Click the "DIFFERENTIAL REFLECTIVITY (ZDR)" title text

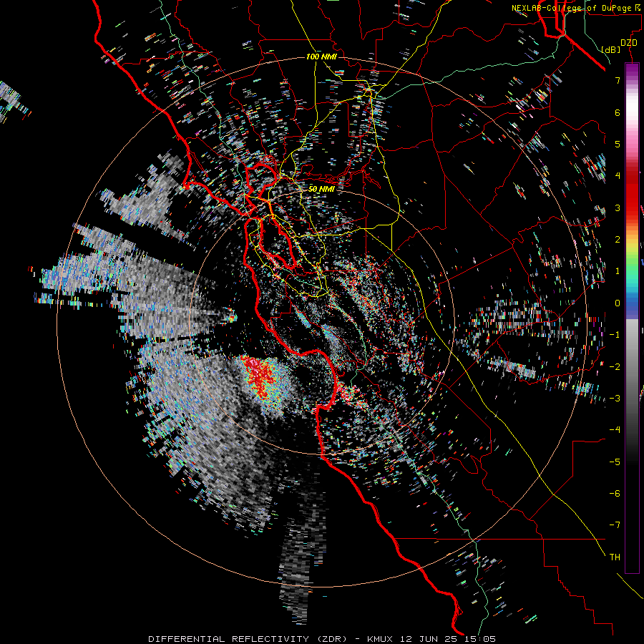[248, 639]
